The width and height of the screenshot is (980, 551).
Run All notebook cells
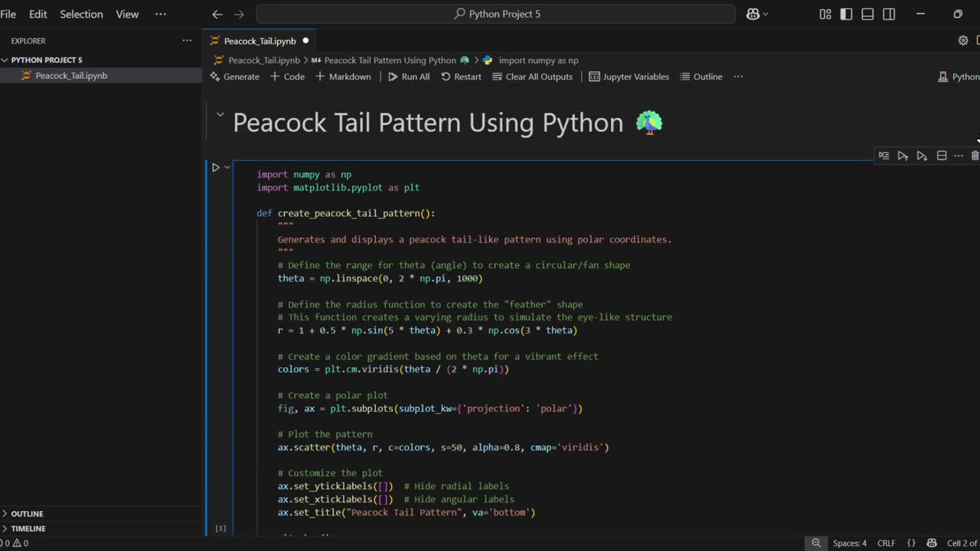pos(409,77)
